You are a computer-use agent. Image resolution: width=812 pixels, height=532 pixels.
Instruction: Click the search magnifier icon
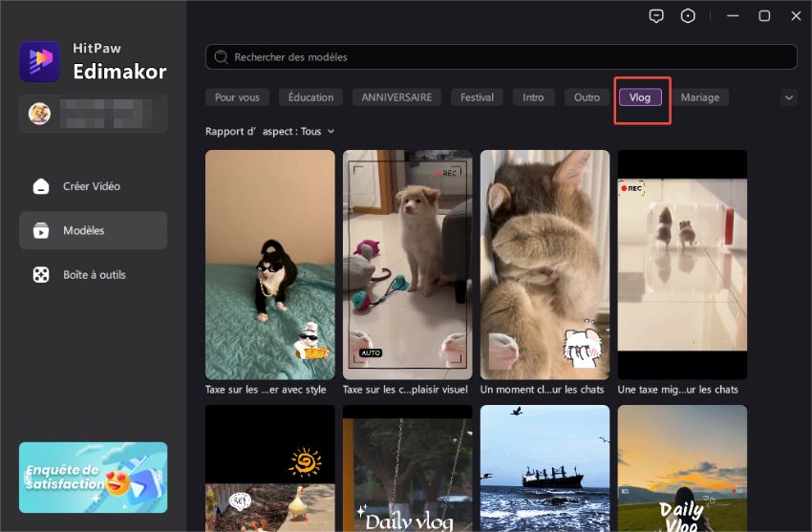click(x=223, y=57)
